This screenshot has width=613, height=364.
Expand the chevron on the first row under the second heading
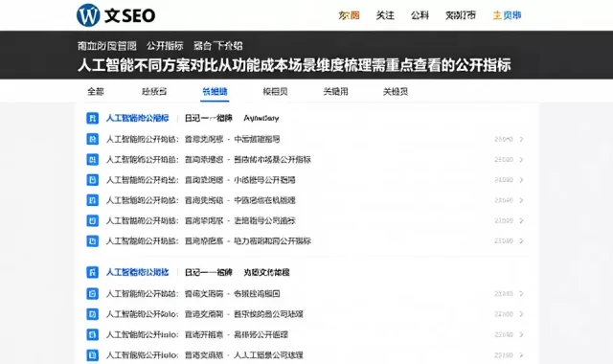coord(521,294)
